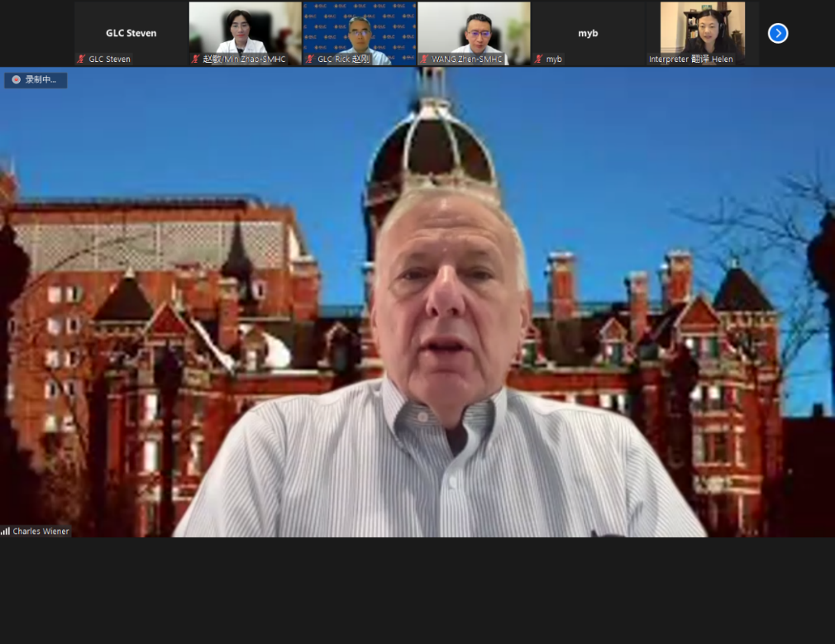This screenshot has height=644, width=835.
Task: Click the signal strength icon beside Charles Wiener
Action: coord(6,531)
